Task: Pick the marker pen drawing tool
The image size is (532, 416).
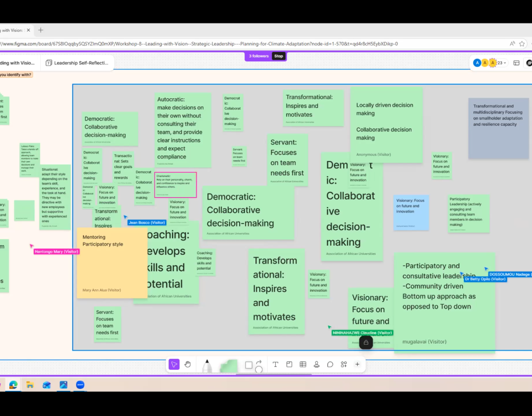Action: coord(207,365)
